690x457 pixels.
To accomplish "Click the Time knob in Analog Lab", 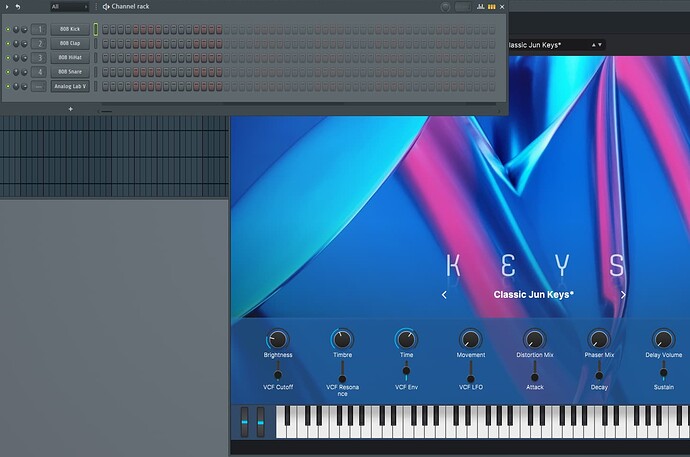I will [406, 340].
